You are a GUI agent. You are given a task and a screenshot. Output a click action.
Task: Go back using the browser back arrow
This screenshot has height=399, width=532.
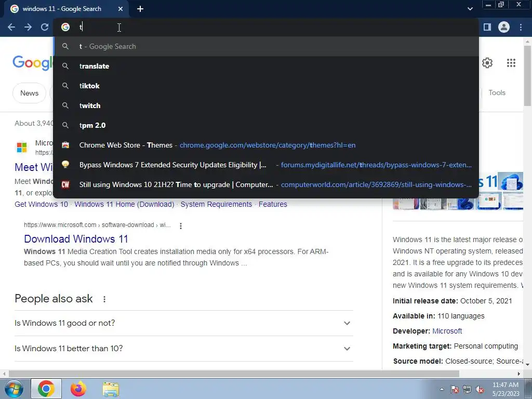pos(11,27)
